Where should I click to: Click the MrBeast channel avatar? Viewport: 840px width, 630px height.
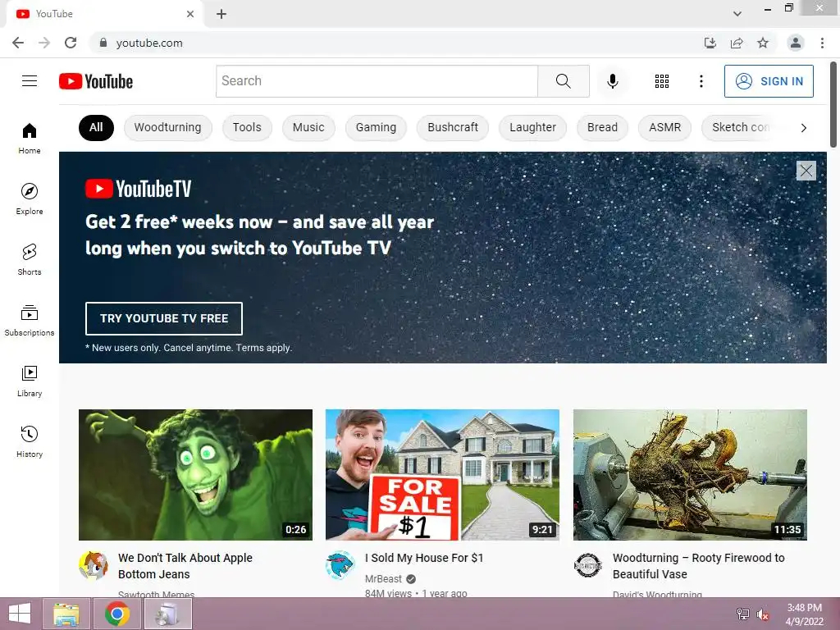click(340, 565)
